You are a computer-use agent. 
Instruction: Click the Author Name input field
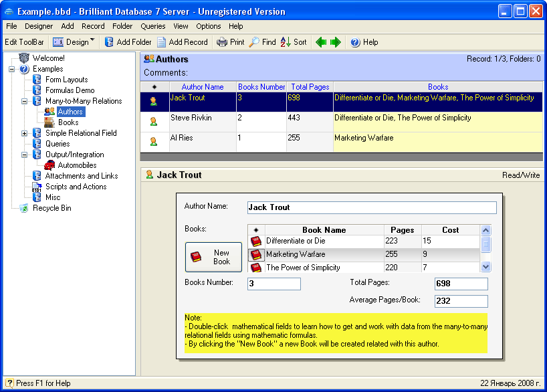(x=371, y=207)
